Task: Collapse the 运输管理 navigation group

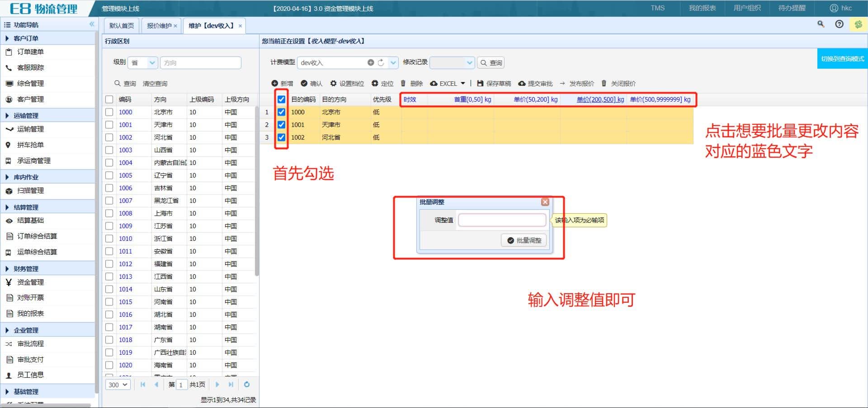Action: pos(47,116)
